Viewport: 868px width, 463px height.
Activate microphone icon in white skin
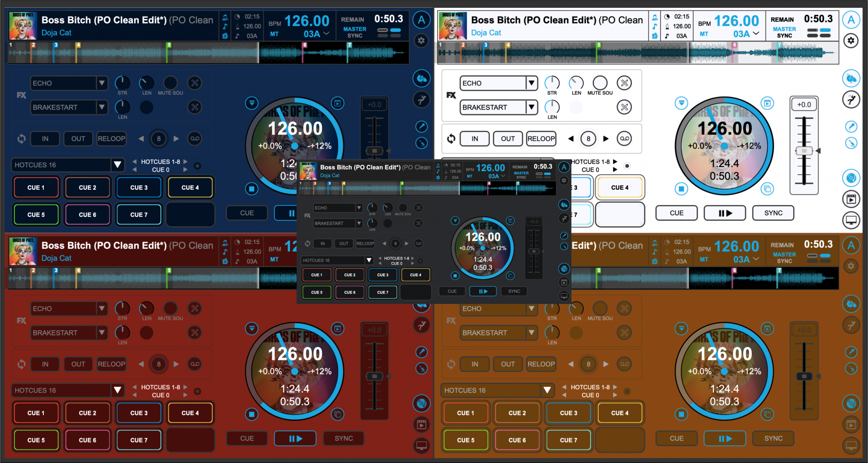[x=851, y=126]
